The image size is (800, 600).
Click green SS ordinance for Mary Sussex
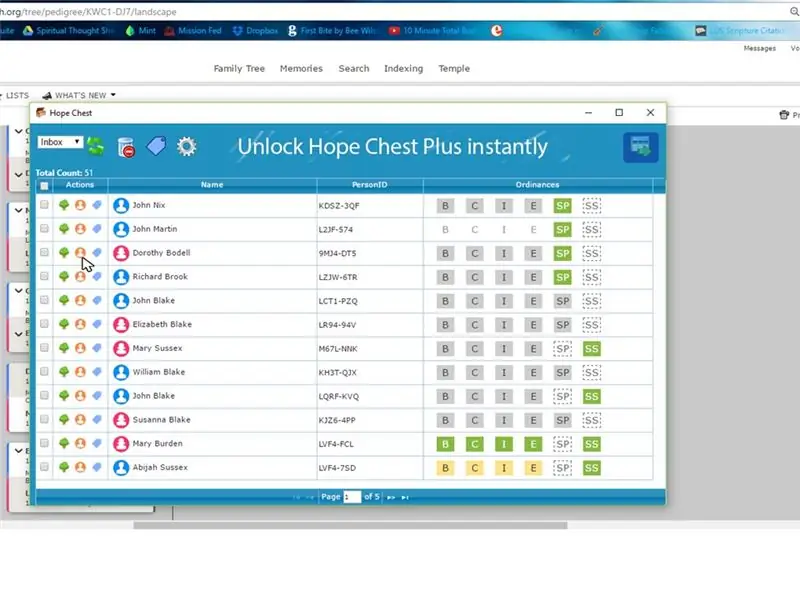[591, 348]
